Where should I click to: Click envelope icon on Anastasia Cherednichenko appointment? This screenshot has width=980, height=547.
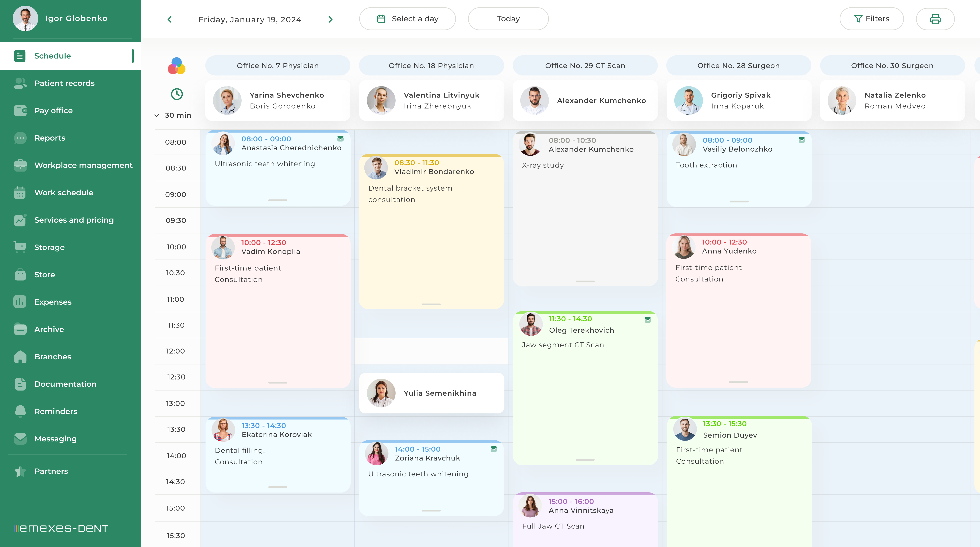(x=340, y=139)
